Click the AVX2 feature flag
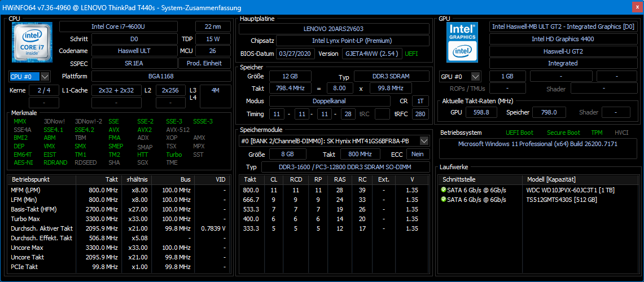Screen dimensions: 644x282 pyautogui.click(x=144, y=130)
